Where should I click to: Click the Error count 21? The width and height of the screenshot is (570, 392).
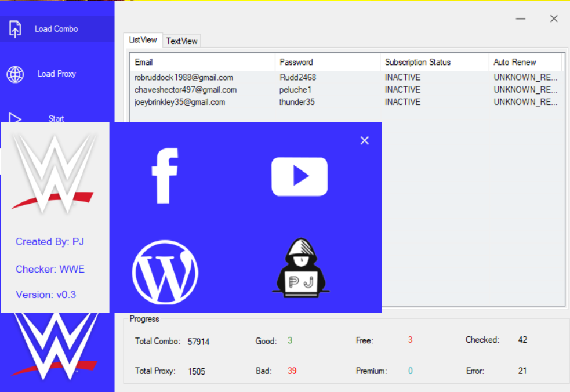click(522, 371)
